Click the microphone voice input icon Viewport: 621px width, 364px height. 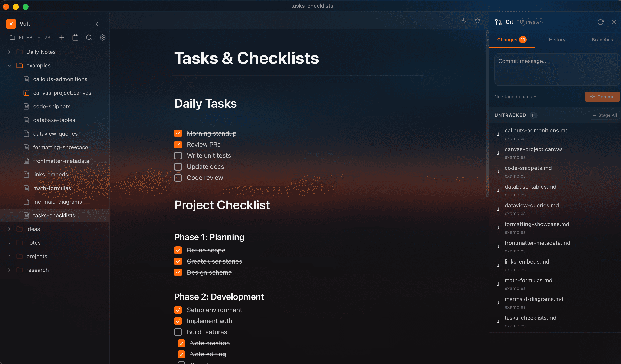[x=464, y=20]
